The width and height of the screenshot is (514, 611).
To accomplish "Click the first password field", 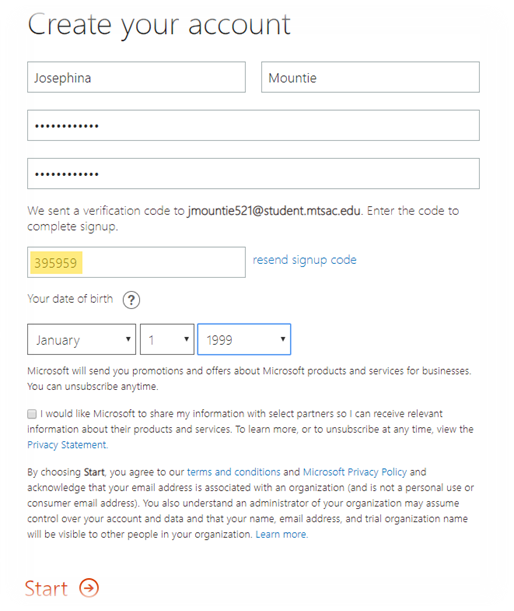I will pos(253,125).
